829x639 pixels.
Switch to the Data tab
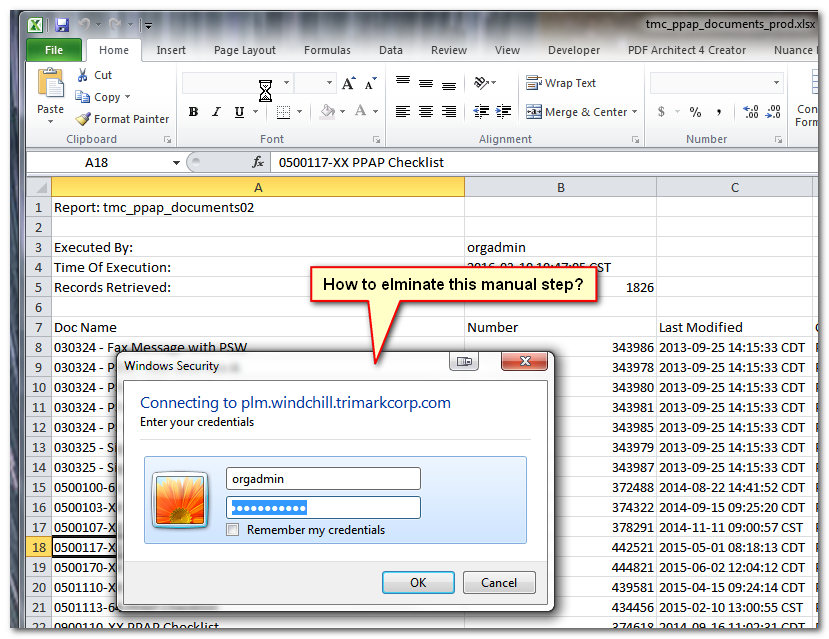[x=391, y=50]
